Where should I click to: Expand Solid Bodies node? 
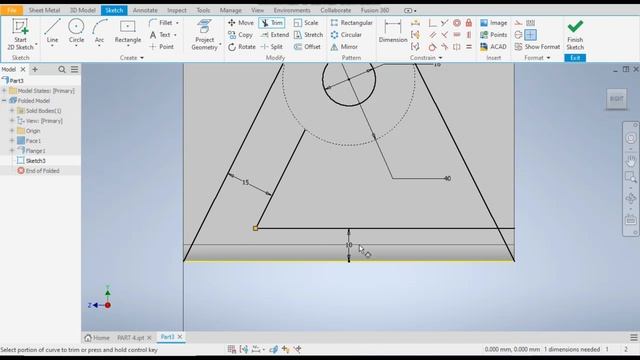[12, 111]
